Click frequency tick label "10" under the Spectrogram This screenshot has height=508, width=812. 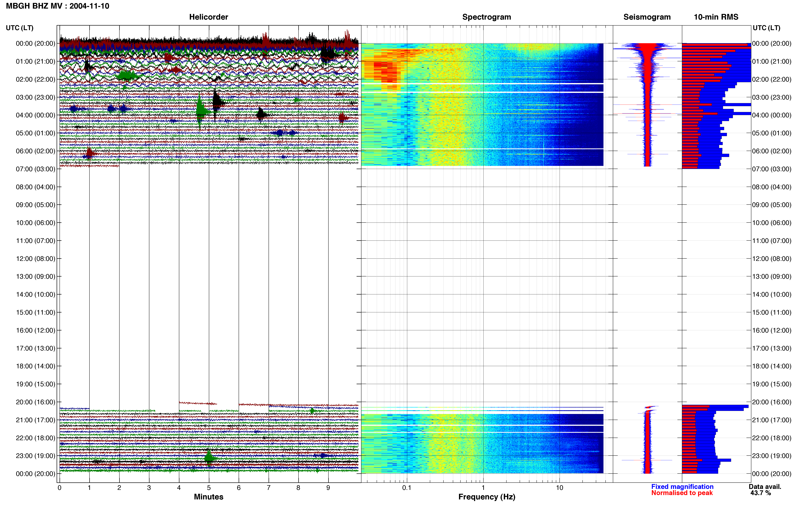(x=559, y=488)
